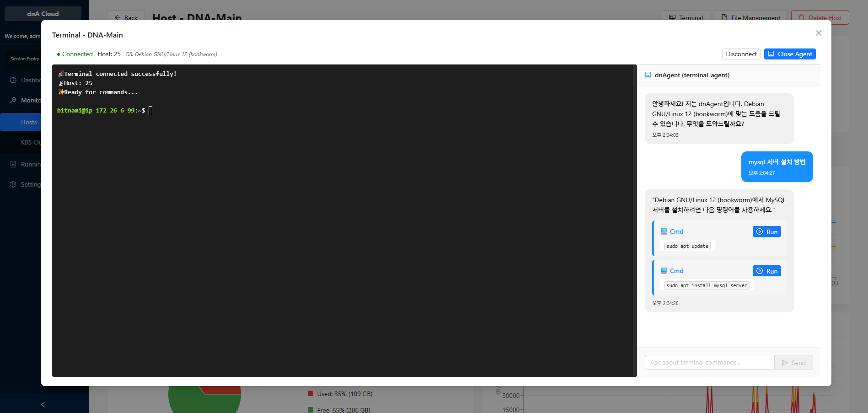Open Hosts in the sidebar menu
868x413 pixels.
(29, 122)
